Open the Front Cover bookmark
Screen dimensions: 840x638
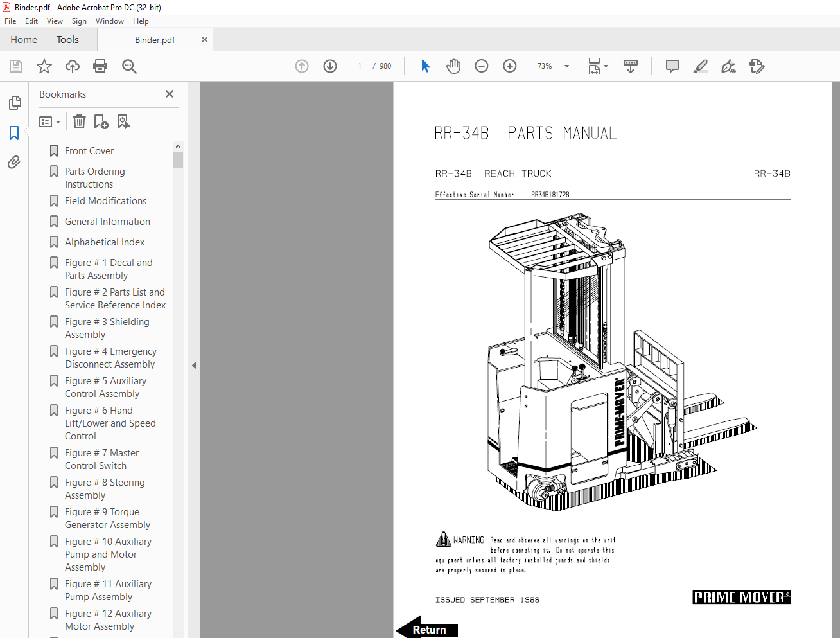tap(89, 151)
